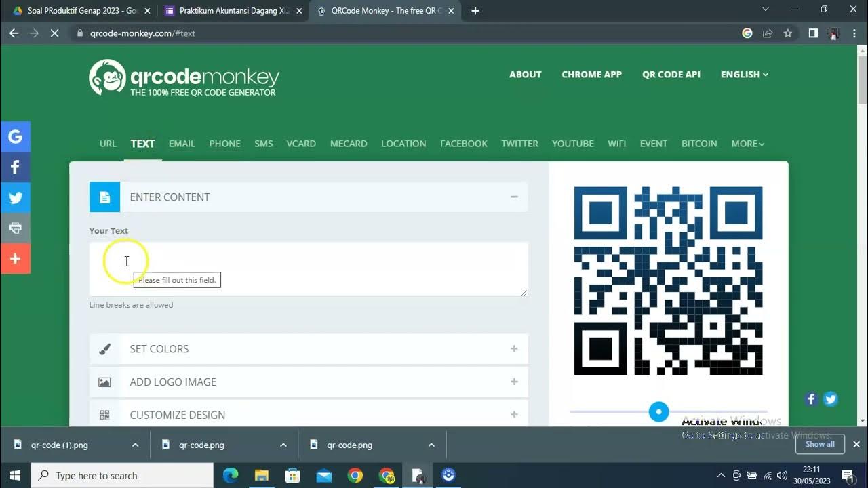Expand the Customize Design section

[514, 414]
